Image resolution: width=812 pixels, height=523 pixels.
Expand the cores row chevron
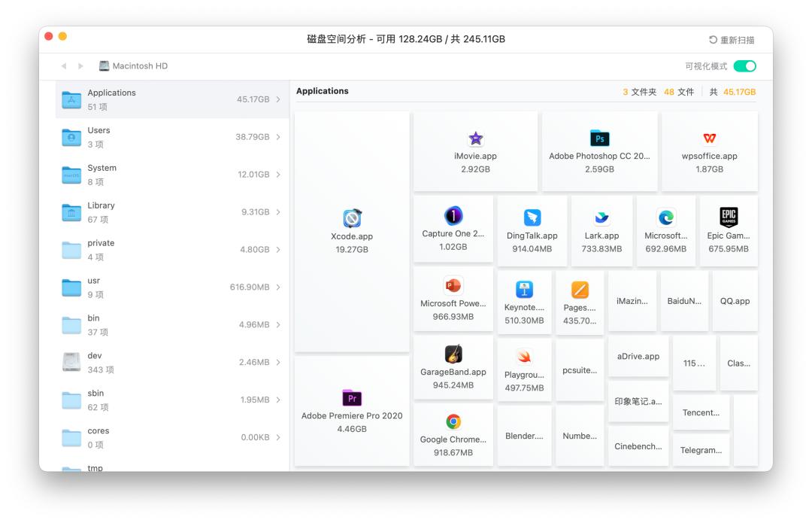(x=278, y=437)
